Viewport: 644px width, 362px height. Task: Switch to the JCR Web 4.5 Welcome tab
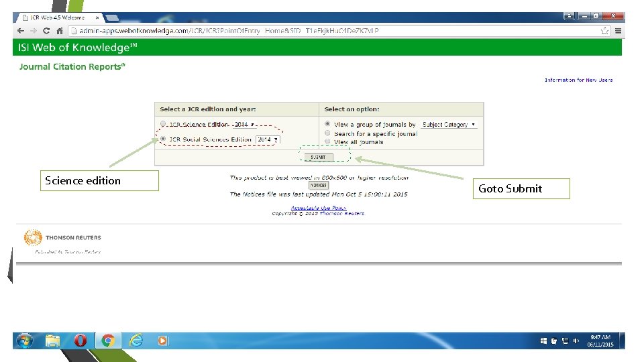58,17
